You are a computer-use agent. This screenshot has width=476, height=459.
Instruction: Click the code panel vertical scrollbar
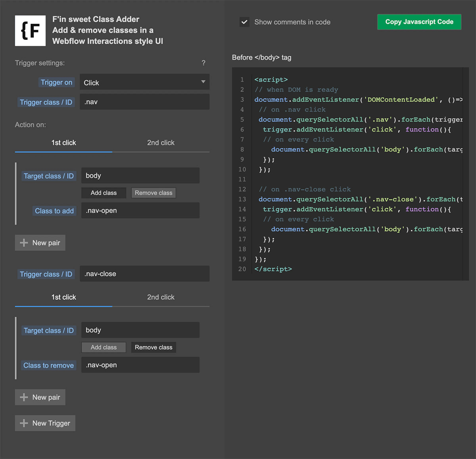465,174
